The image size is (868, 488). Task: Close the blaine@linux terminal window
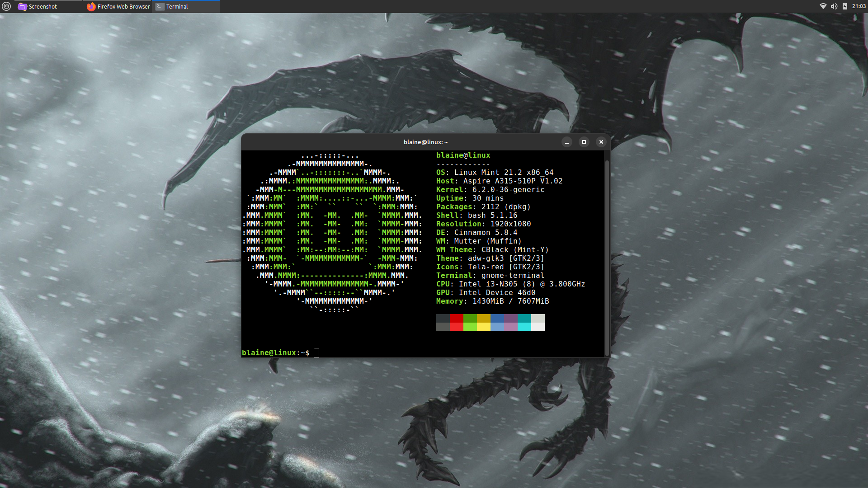click(x=601, y=142)
